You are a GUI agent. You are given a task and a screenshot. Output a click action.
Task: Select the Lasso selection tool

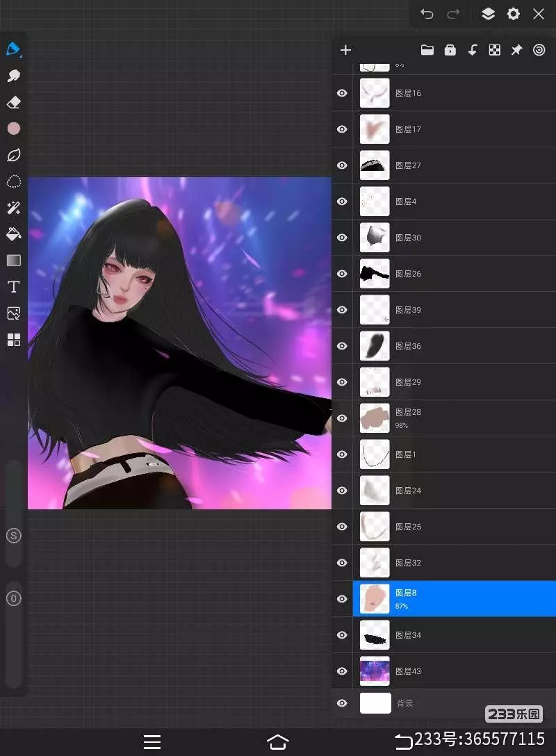[x=13, y=181]
